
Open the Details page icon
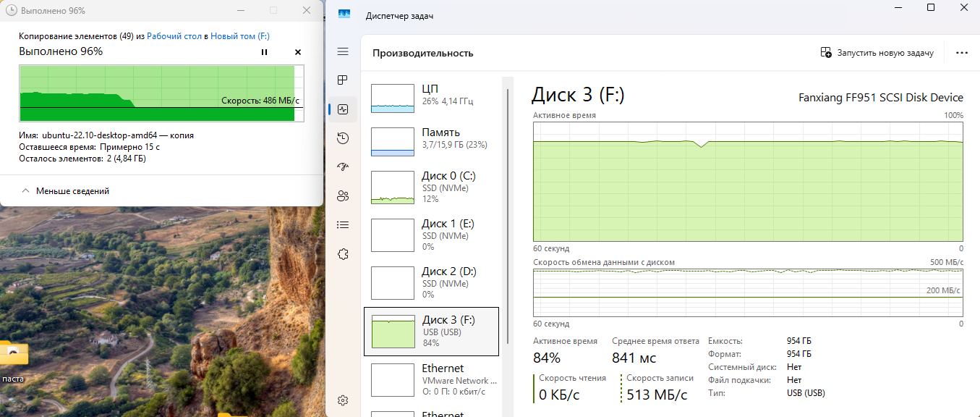click(343, 224)
